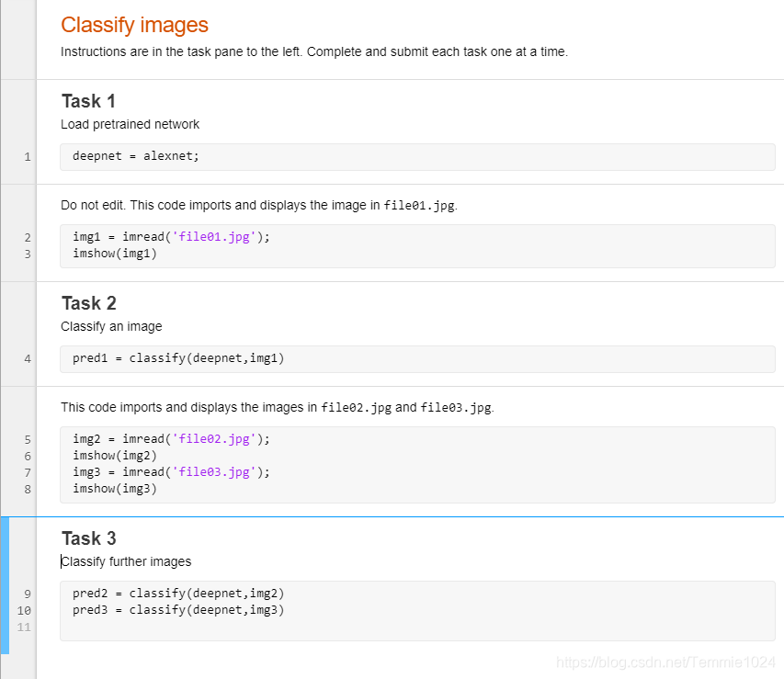Click the 'Task 3' heading

click(88, 538)
